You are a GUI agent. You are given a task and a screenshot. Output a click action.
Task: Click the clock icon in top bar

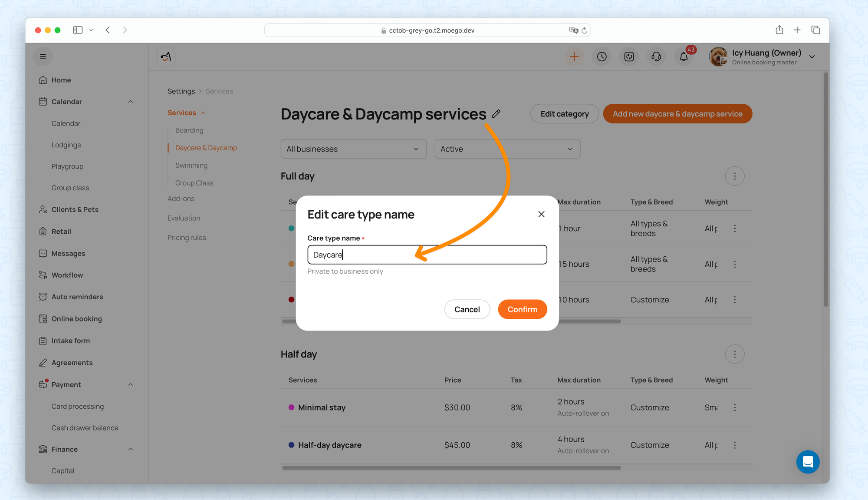[602, 57]
